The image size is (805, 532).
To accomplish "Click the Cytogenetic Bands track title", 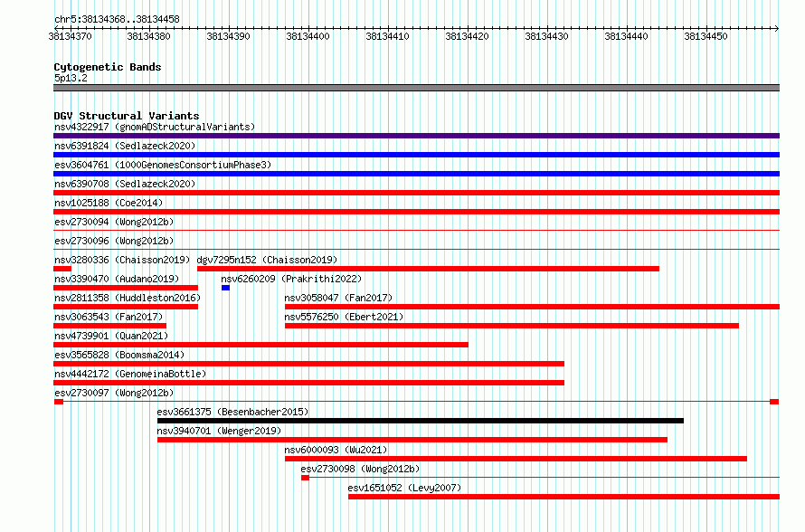I will 108,67.
